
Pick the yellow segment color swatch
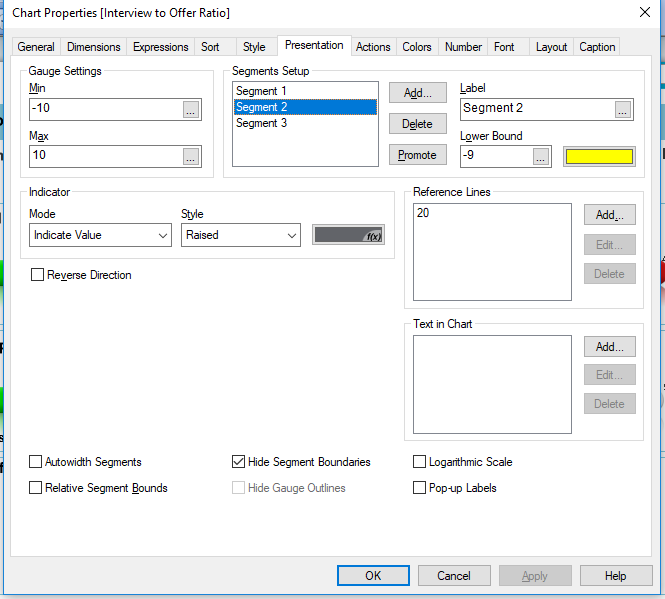click(599, 156)
